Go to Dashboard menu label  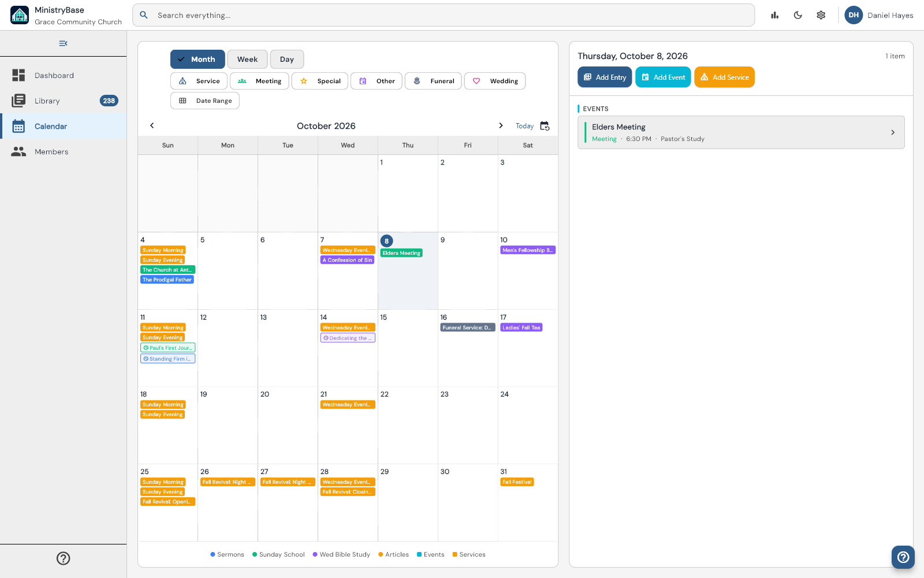click(x=54, y=75)
